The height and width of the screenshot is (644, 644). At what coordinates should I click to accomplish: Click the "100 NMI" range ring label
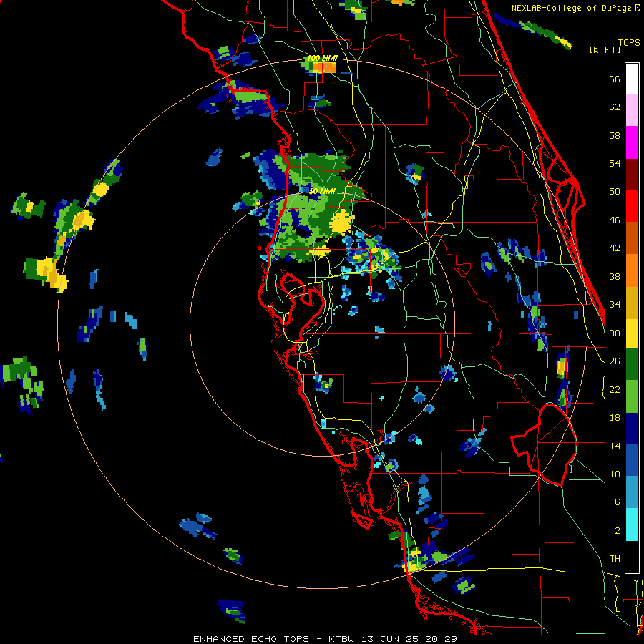click(x=322, y=59)
